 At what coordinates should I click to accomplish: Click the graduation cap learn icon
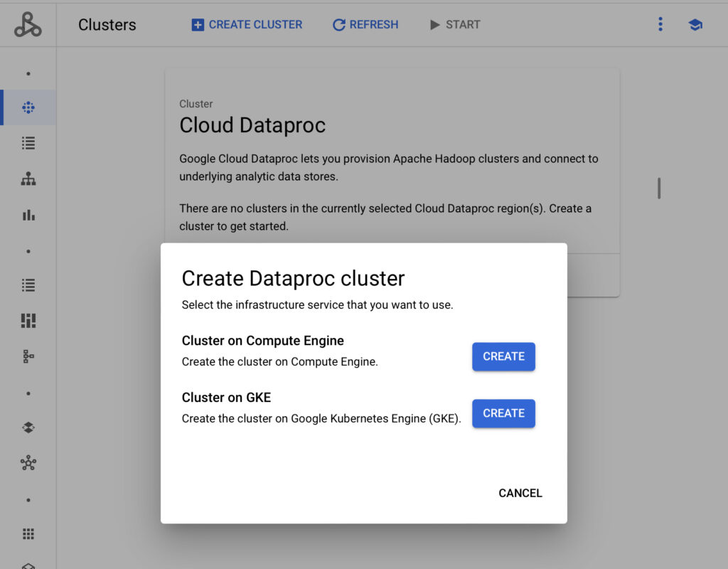695,25
